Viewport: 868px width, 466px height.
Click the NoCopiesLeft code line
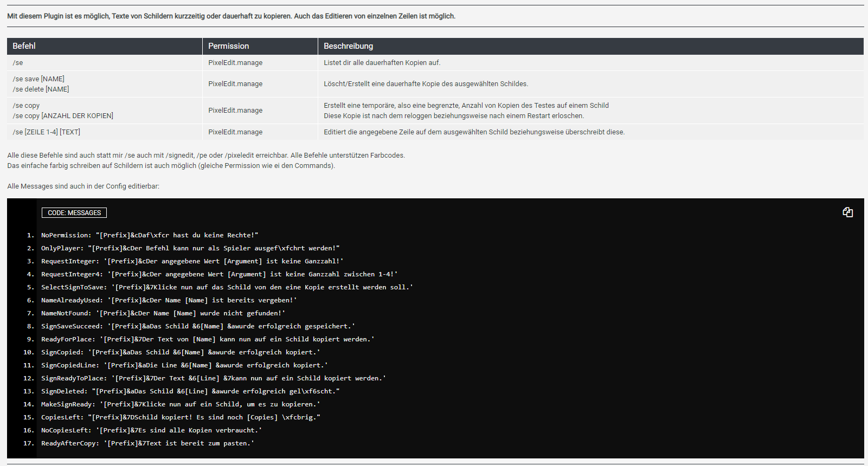[152, 430]
